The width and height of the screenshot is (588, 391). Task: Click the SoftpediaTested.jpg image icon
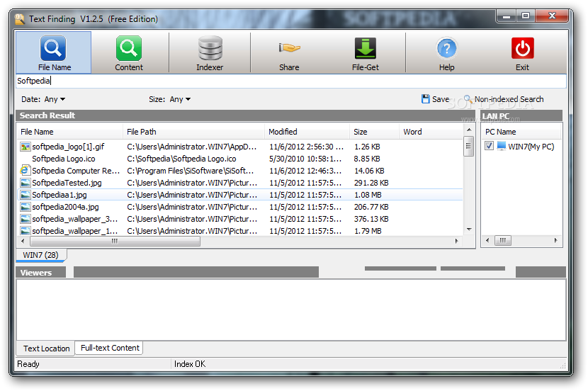[x=25, y=183]
